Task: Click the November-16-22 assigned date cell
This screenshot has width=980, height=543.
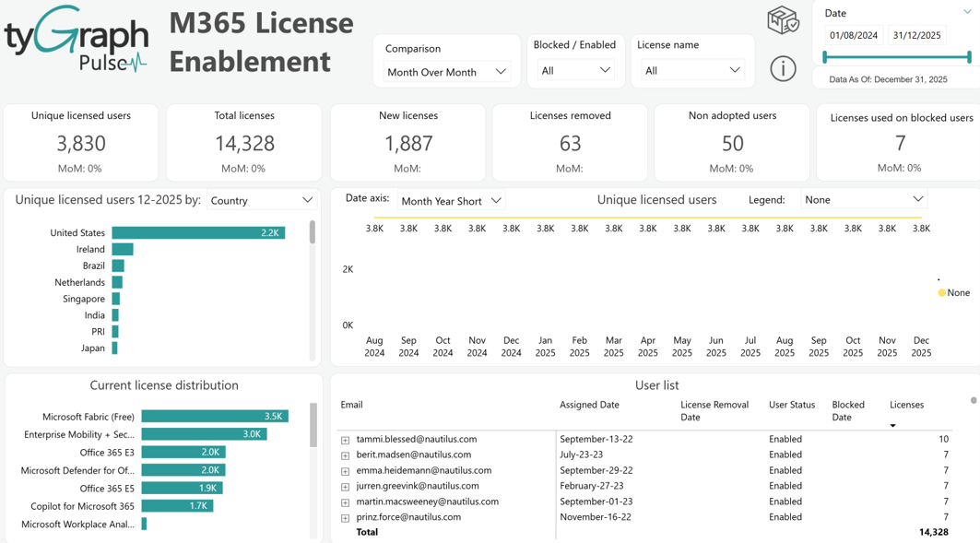Action: tap(596, 517)
